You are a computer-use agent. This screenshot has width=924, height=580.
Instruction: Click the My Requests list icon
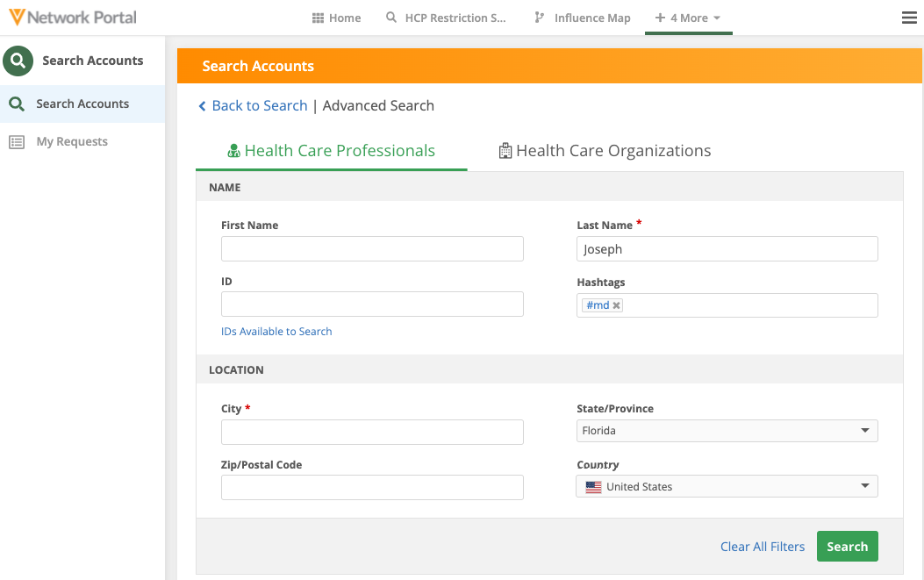17,142
